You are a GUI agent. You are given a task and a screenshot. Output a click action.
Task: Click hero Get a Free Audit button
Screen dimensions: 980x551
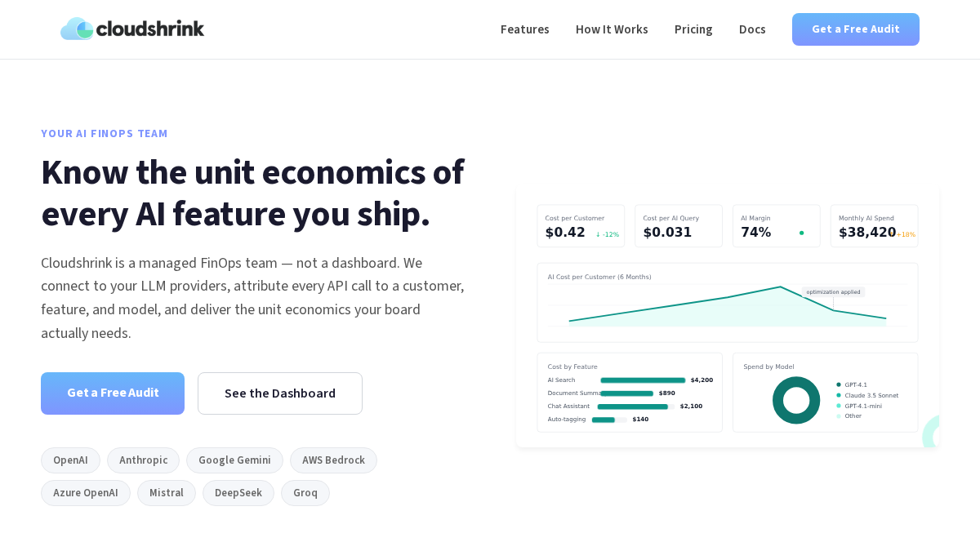[113, 393]
